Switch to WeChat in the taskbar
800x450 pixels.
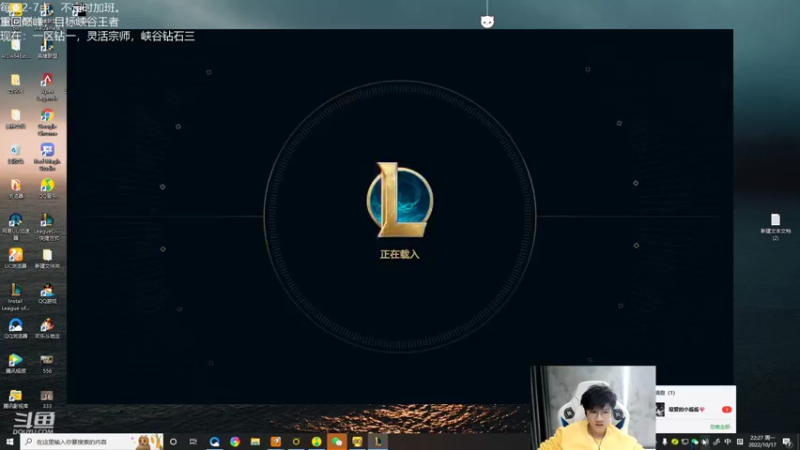337,441
